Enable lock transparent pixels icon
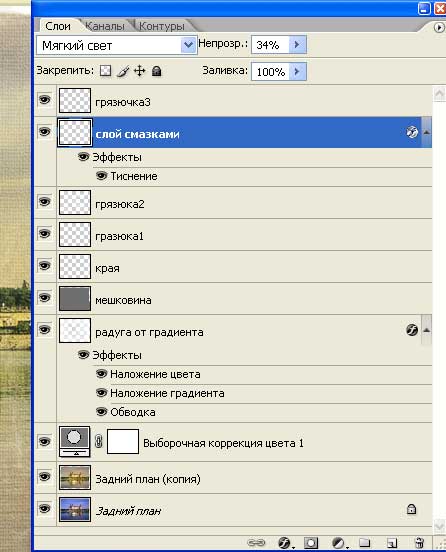446x552 pixels. pos(105,71)
